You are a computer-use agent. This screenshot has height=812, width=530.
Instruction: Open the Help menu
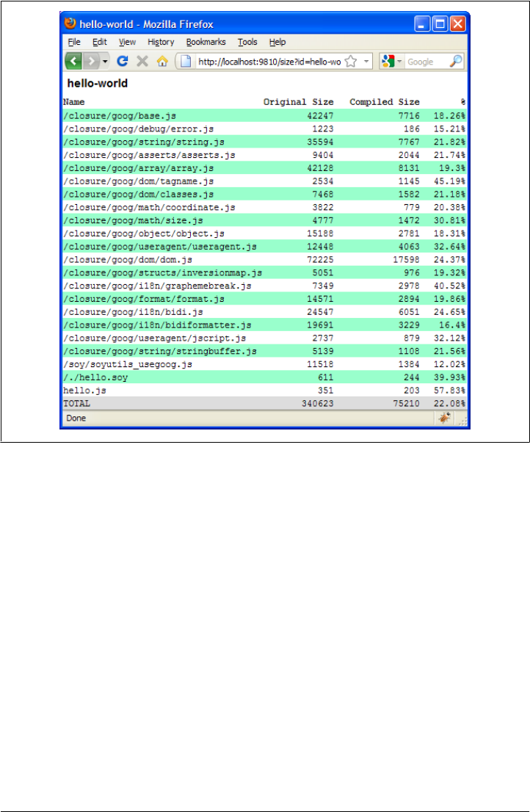point(277,42)
